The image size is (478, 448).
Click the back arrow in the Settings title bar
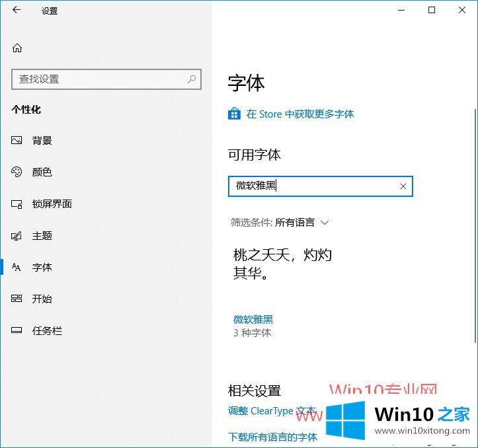[17, 10]
